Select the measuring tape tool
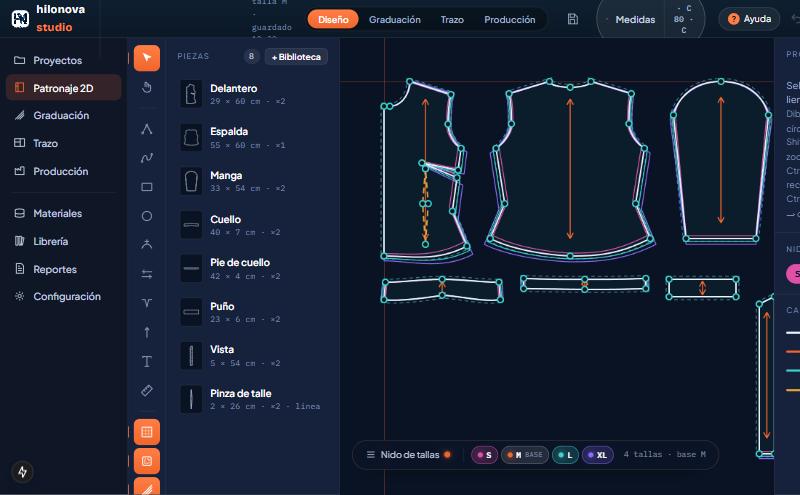This screenshot has height=495, width=800. click(x=147, y=390)
